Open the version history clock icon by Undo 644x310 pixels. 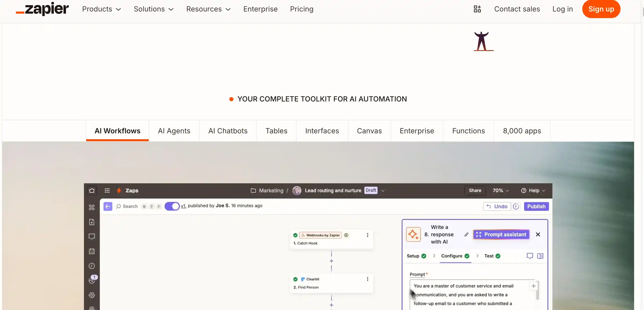click(x=516, y=206)
